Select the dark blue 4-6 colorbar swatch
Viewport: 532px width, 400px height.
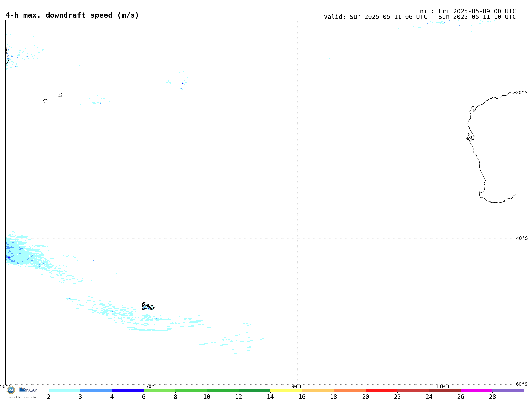coord(128,391)
